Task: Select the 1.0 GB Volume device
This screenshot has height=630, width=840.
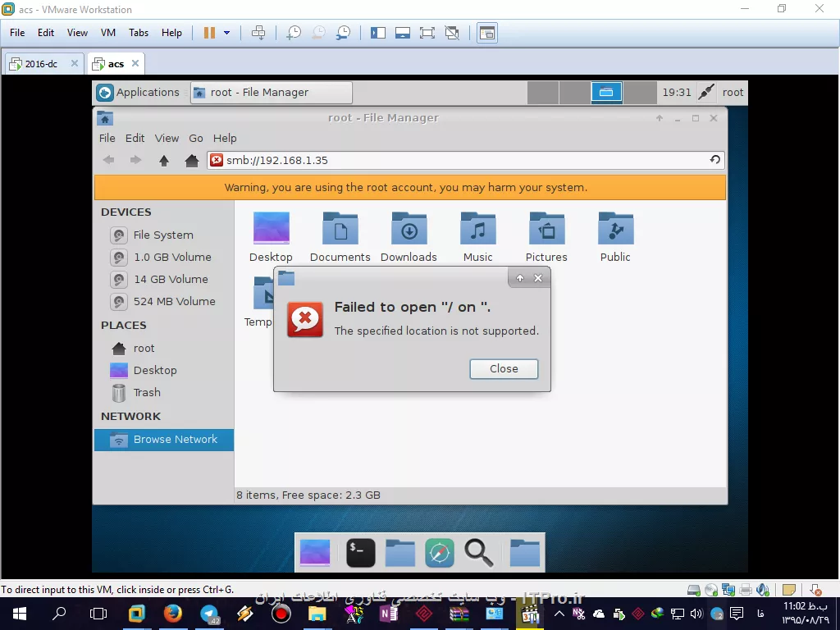Action: click(x=163, y=257)
